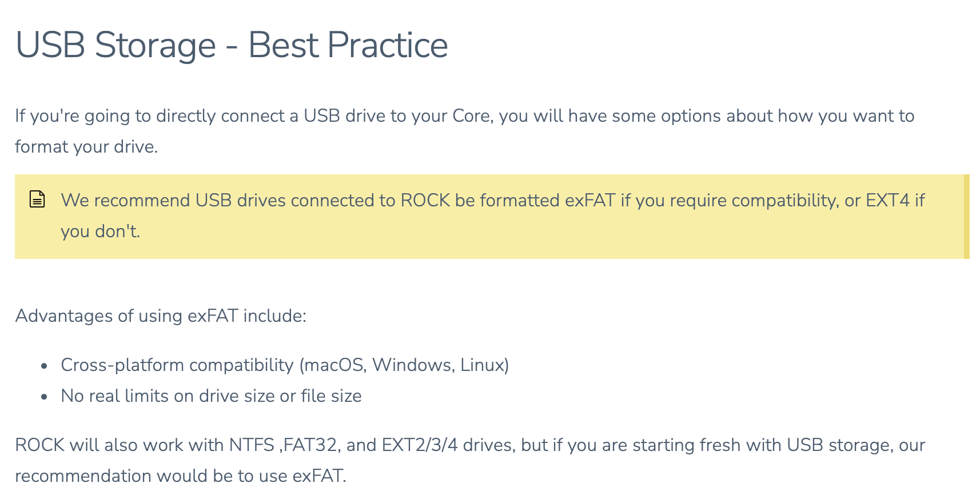Click the note document icon in yellow callout
Screen dimensions: 980x503
pos(37,199)
